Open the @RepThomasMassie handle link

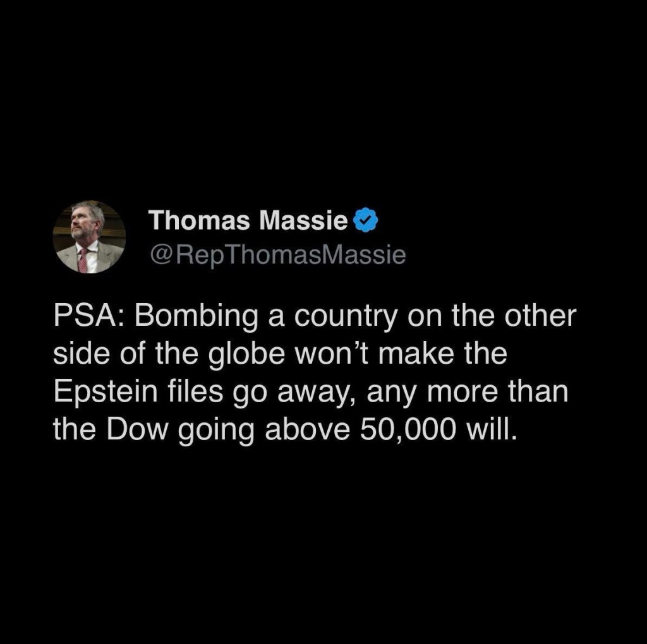[x=277, y=254]
